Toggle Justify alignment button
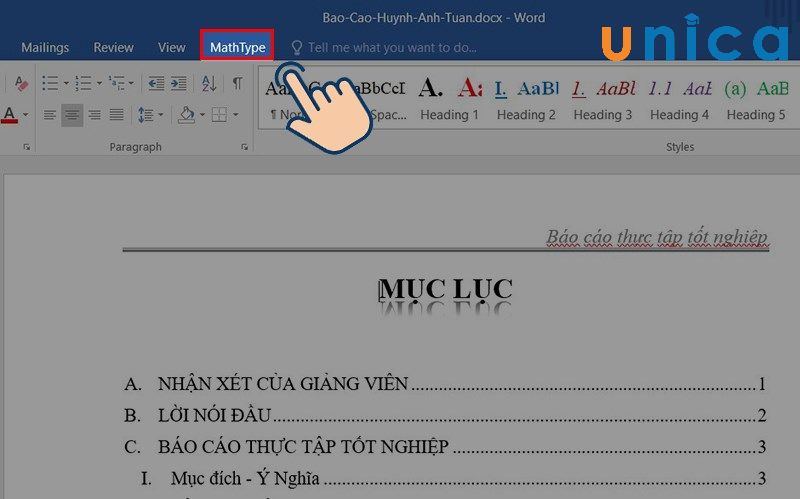The height and width of the screenshot is (499, 800). point(117,115)
